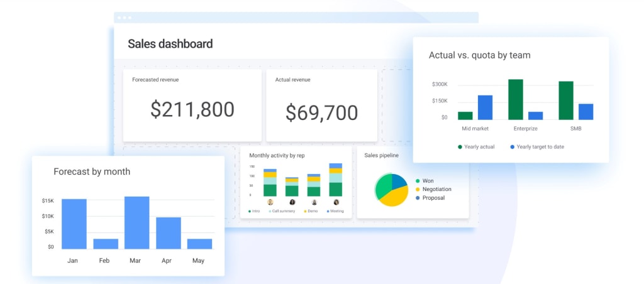This screenshot has width=644, height=284.
Task: Click the May month label
Action: click(198, 261)
